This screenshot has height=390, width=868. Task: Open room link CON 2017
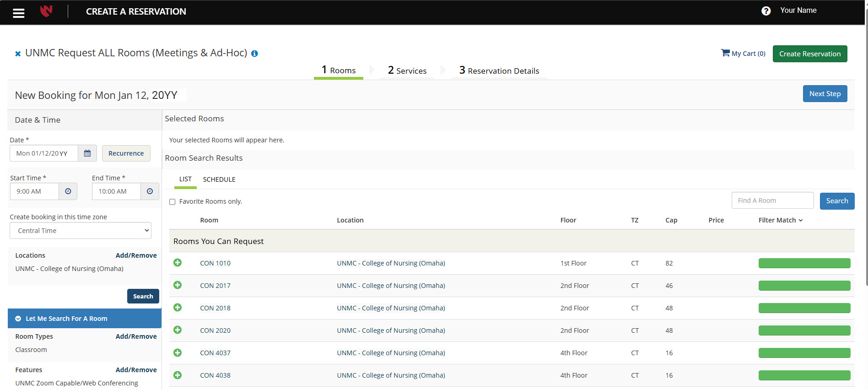[x=215, y=286]
